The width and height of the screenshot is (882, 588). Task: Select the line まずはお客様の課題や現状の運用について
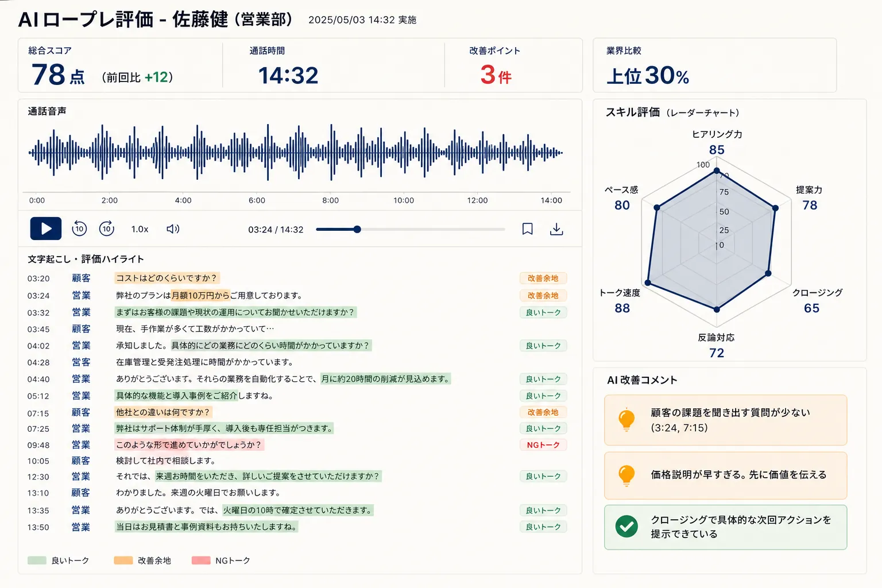tap(235, 312)
